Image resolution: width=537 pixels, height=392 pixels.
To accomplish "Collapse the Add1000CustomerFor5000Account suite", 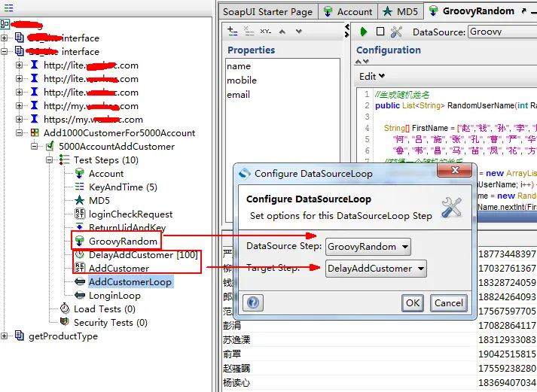I will (19, 132).
